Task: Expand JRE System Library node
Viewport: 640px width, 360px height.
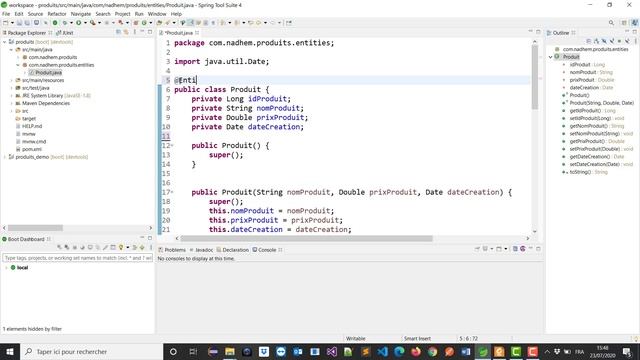Action: pyautogui.click(x=11, y=96)
